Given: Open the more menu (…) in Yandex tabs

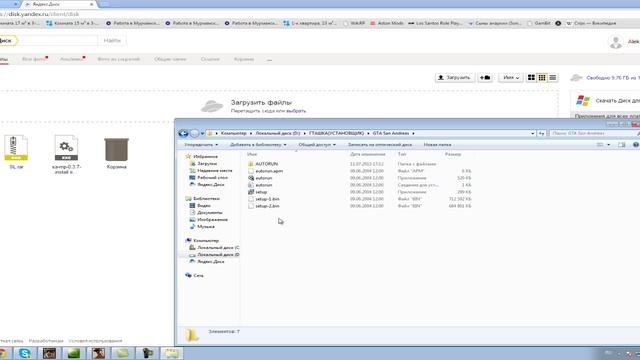Looking at the screenshot, I should (269, 60).
